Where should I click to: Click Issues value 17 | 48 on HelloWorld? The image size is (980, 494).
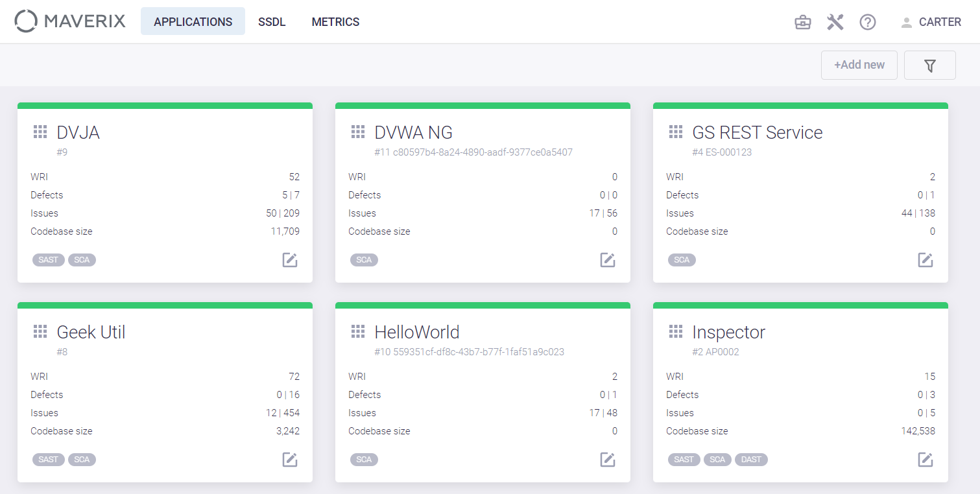click(603, 413)
